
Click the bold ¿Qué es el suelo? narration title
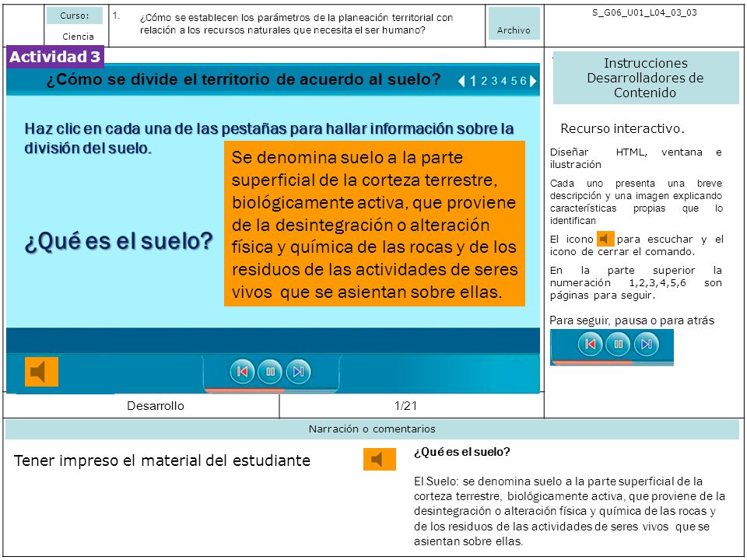click(461, 452)
